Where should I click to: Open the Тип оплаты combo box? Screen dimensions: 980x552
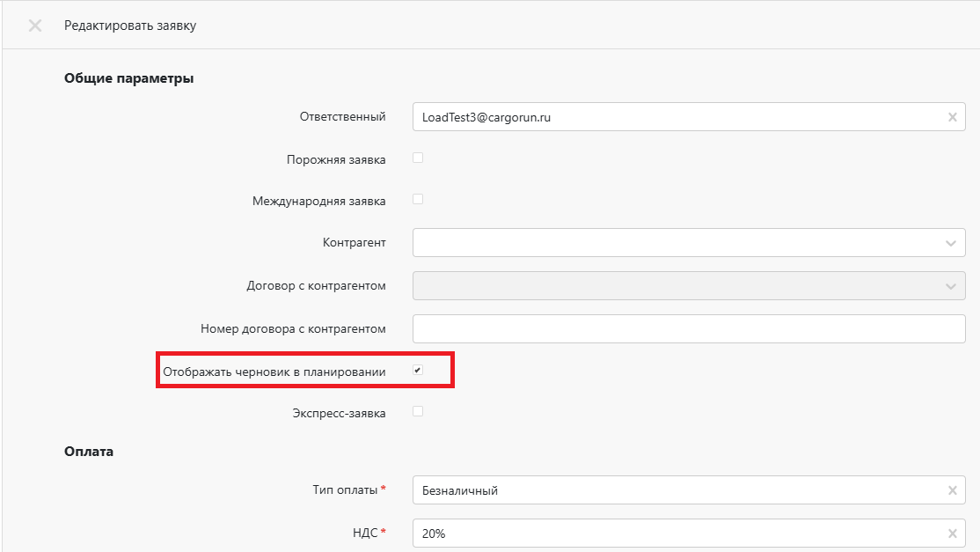click(x=689, y=490)
